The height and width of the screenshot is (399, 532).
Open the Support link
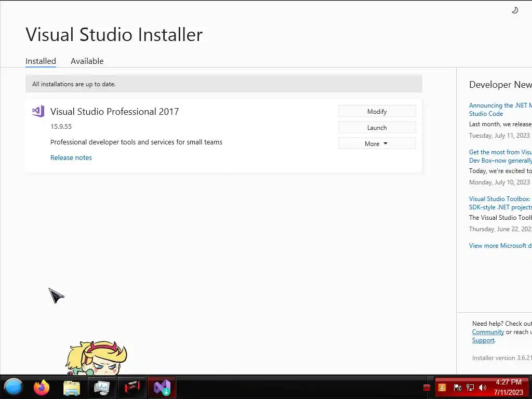483,340
